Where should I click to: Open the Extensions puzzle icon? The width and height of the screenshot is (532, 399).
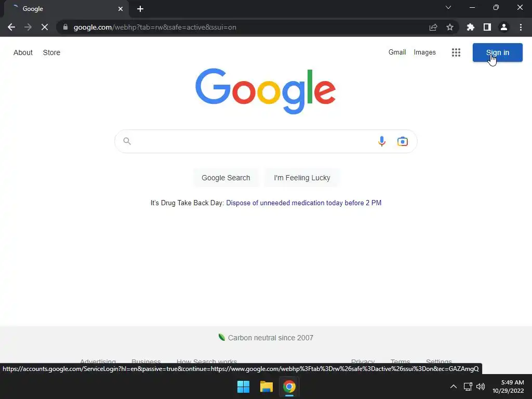click(x=470, y=27)
